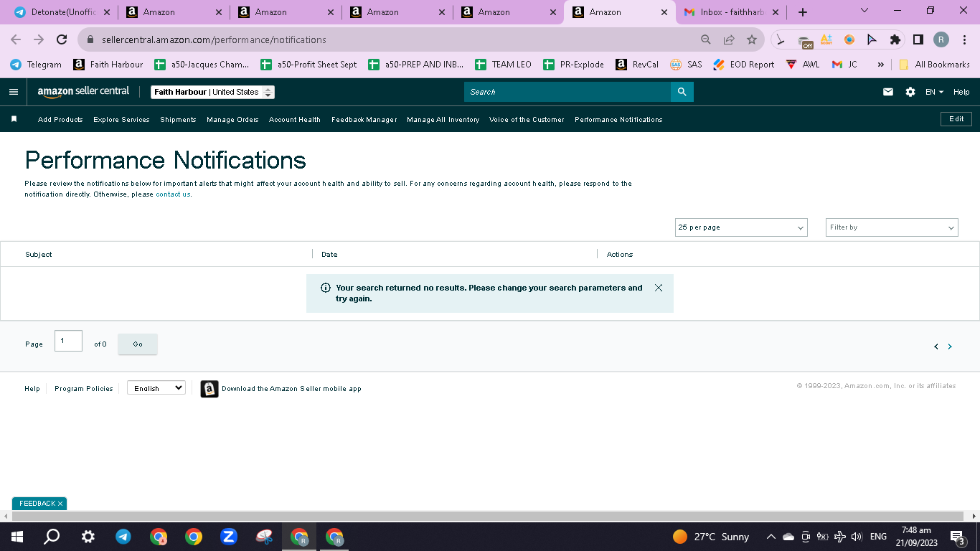Open Telegram from the taskbar
The height and width of the screenshot is (551, 980).
pos(123,537)
